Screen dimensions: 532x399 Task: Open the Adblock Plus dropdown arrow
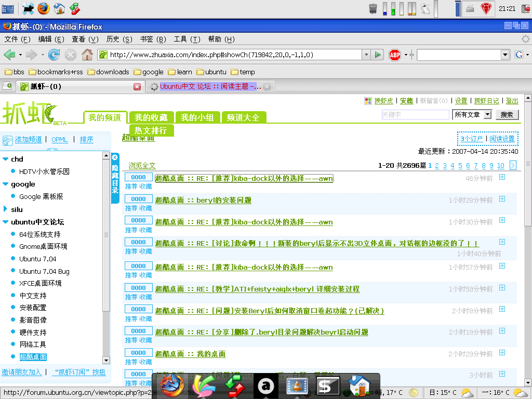[406, 55]
